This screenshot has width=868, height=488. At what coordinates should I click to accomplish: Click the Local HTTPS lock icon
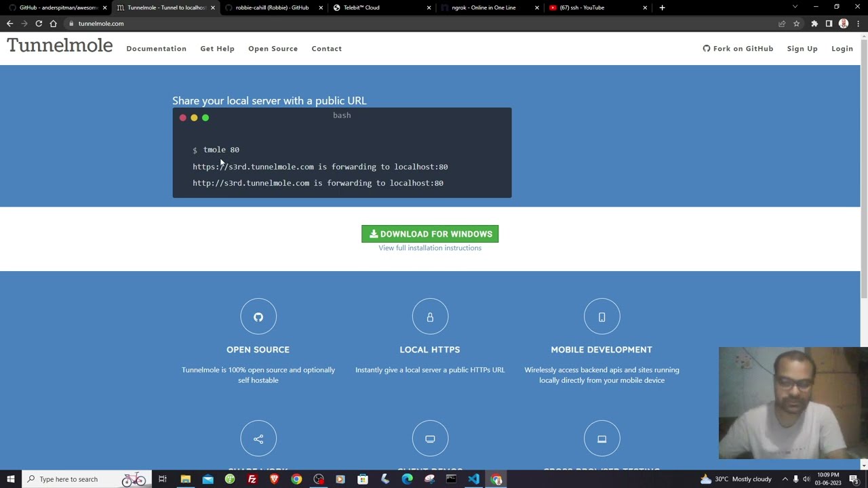pos(430,317)
